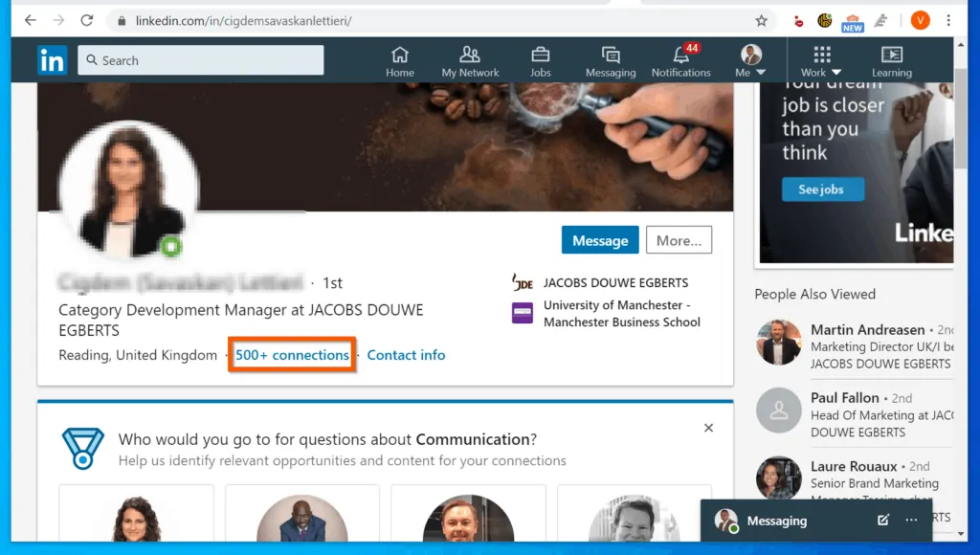This screenshot has height=555, width=980.
Task: Click the browser forward arrow
Action: (x=58, y=21)
